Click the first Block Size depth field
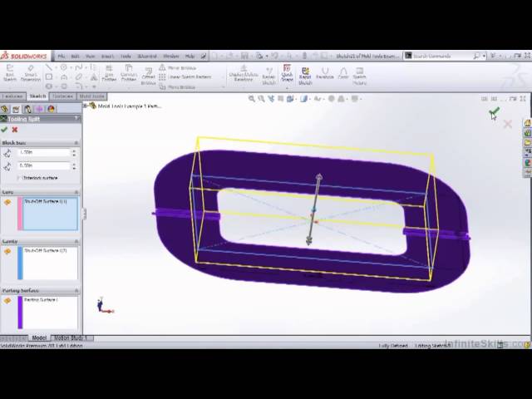Image resolution: width=532 pixels, height=399 pixels. tap(44, 153)
